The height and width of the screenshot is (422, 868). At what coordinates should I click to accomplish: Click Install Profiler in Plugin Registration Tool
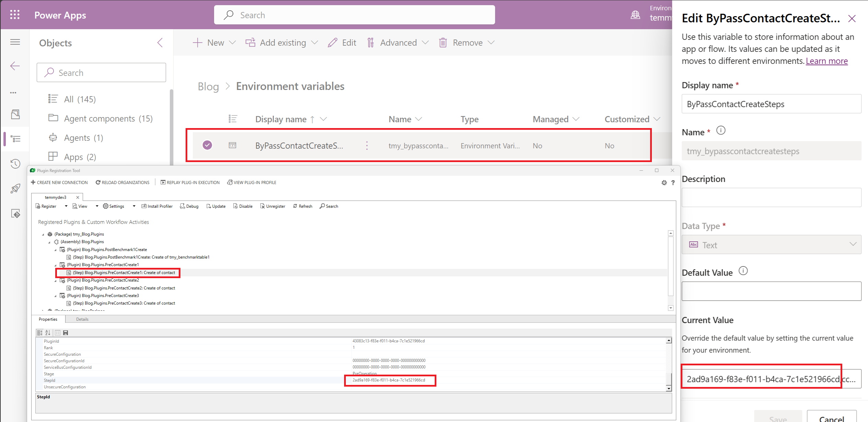pos(157,206)
